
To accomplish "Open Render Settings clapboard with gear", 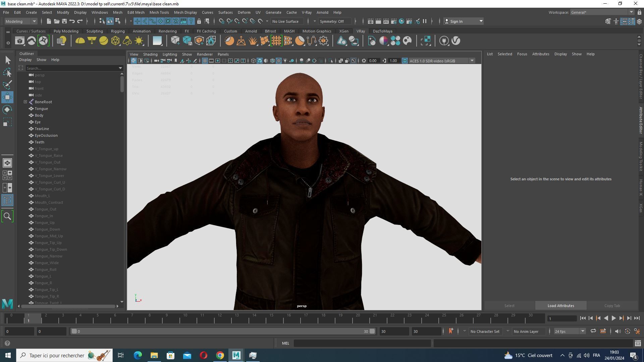I will [394, 21].
